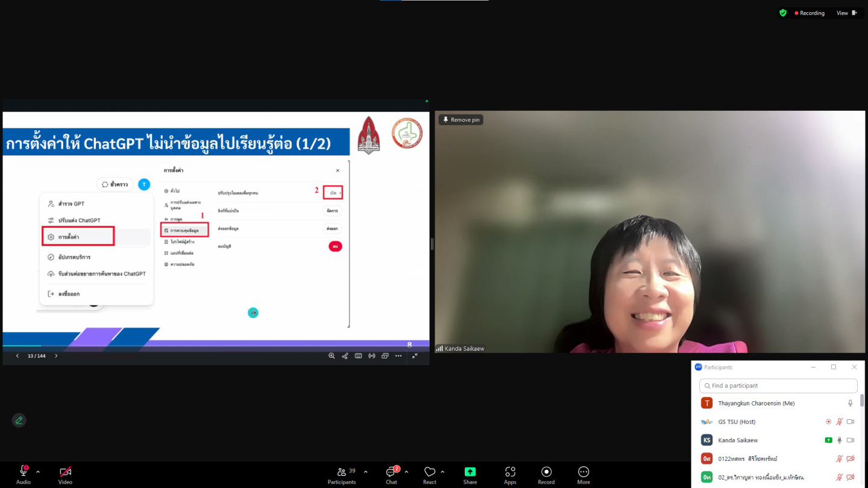Close the settings dialog X on slide
The image size is (868, 488).
point(338,170)
